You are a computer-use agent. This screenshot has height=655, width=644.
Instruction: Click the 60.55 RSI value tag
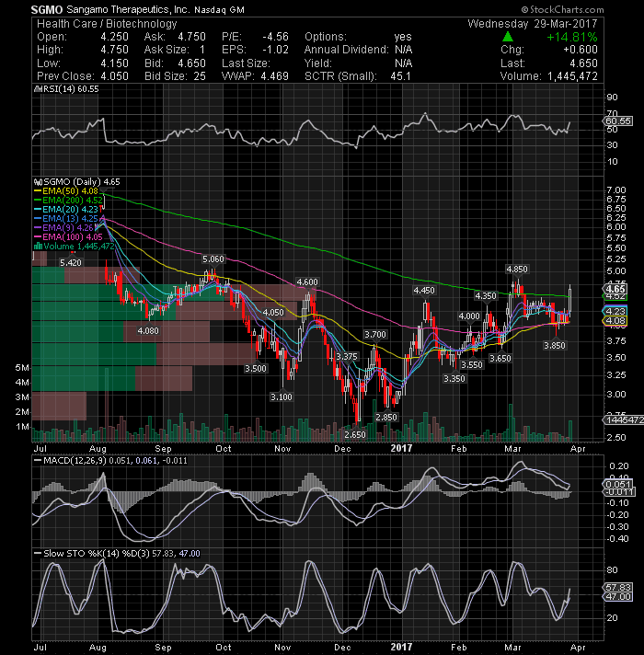pyautogui.click(x=618, y=121)
